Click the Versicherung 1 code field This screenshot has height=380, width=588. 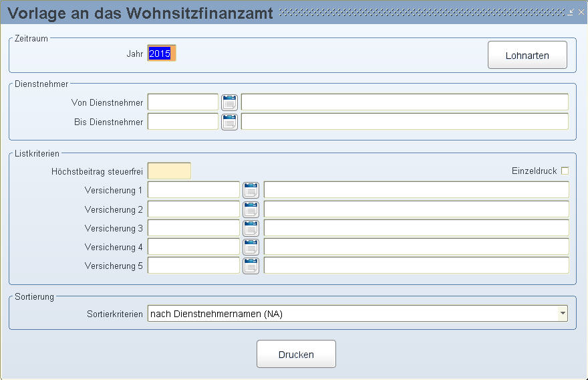click(194, 190)
